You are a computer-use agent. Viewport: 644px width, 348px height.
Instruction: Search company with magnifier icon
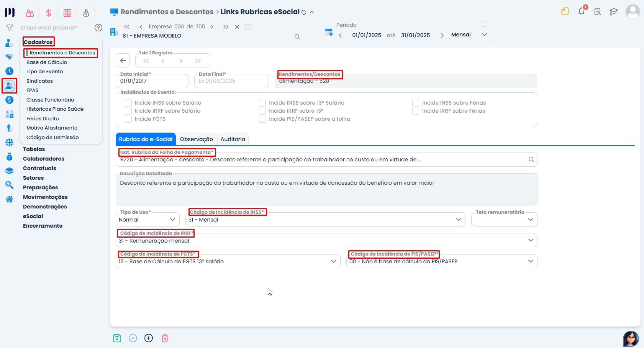click(297, 37)
